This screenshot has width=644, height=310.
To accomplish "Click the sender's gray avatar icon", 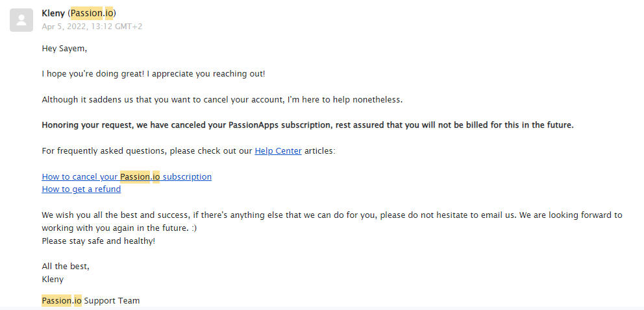I will [21, 19].
